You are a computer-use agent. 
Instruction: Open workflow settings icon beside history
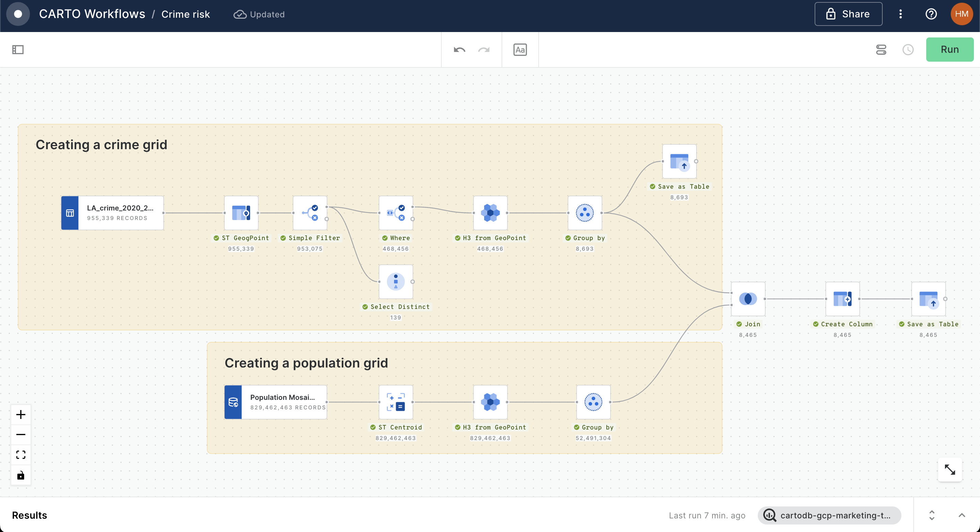click(881, 50)
